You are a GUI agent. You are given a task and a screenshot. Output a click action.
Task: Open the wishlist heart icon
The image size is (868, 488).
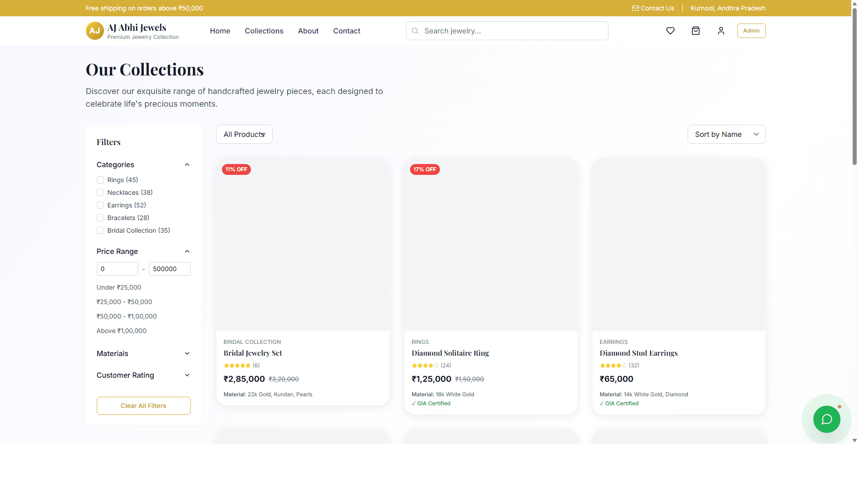click(x=670, y=31)
